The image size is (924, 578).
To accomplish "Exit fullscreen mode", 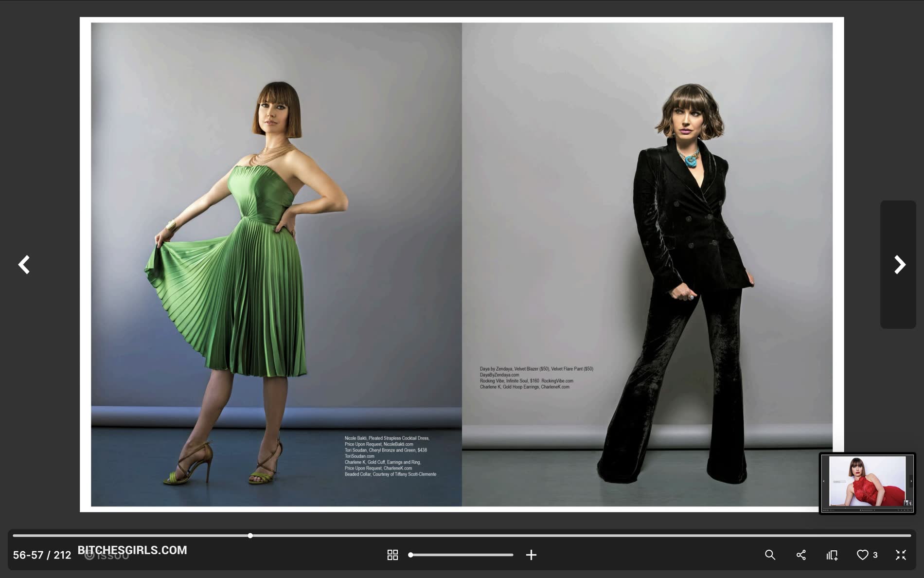I will coord(901,555).
